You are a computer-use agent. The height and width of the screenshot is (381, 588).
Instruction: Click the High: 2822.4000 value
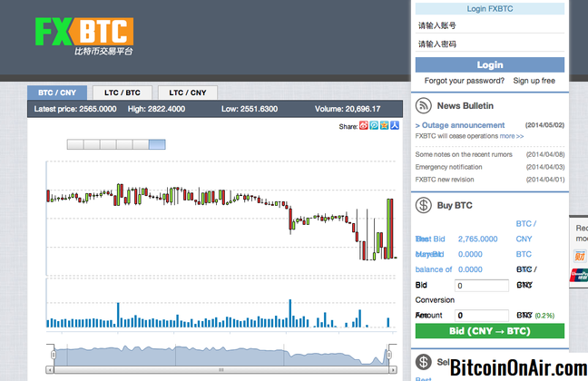pyautogui.click(x=156, y=109)
